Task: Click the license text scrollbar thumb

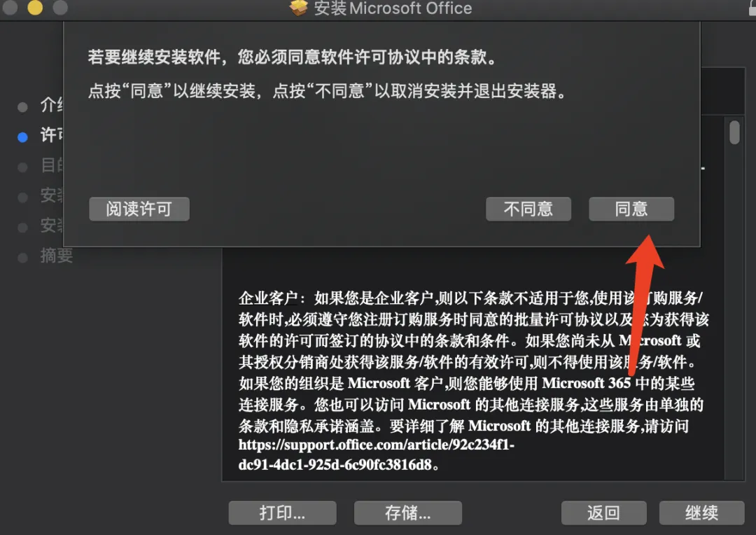Action: coord(734,132)
